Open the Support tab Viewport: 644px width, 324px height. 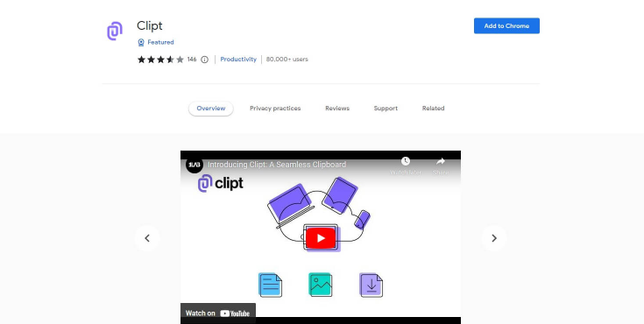point(386,109)
